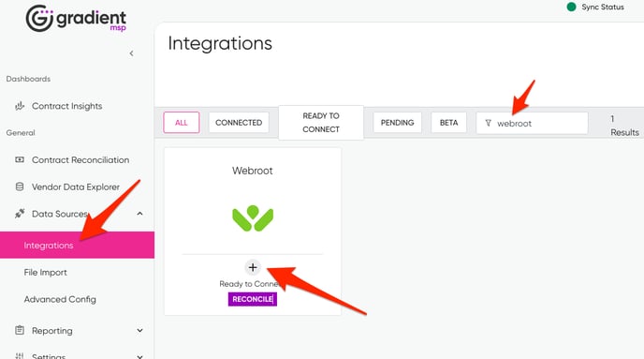Open the Data Sources menu item
Image resolution: width=644 pixels, height=359 pixels.
pos(60,214)
